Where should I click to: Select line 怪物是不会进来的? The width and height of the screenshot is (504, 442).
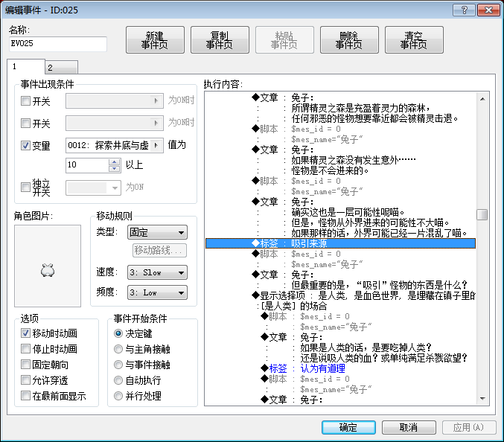[330, 170]
